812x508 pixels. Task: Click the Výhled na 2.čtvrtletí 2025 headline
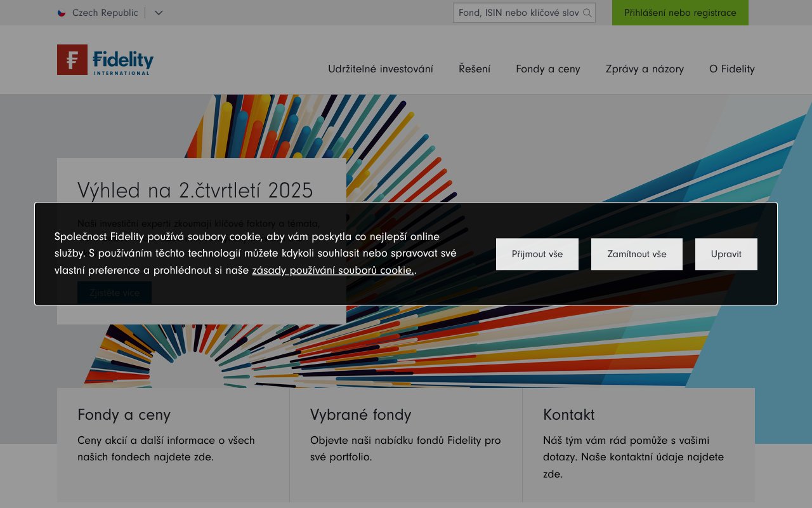(x=195, y=190)
